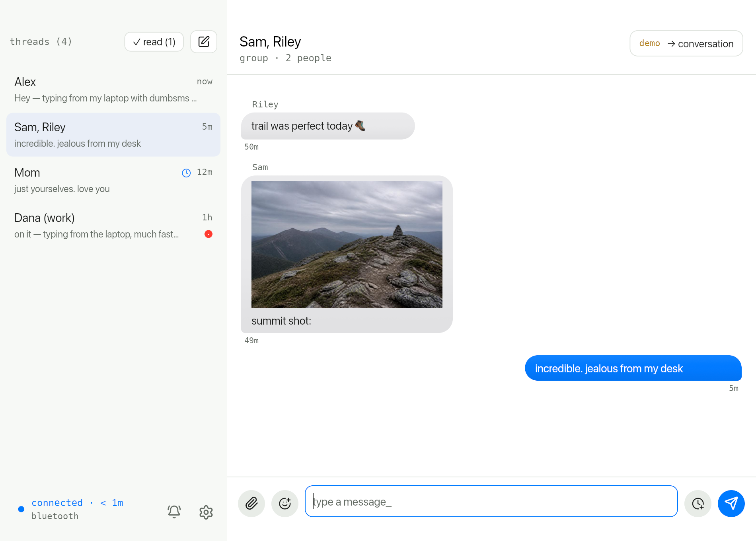Click the 'group · 2 people' subtitle

pyautogui.click(x=285, y=58)
